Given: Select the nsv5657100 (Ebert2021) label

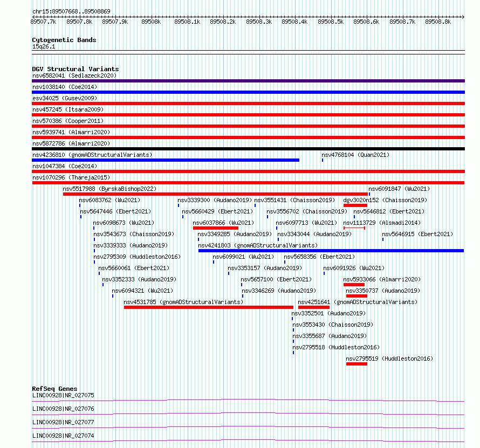Looking at the screenshot, I should pyautogui.click(x=276, y=279).
